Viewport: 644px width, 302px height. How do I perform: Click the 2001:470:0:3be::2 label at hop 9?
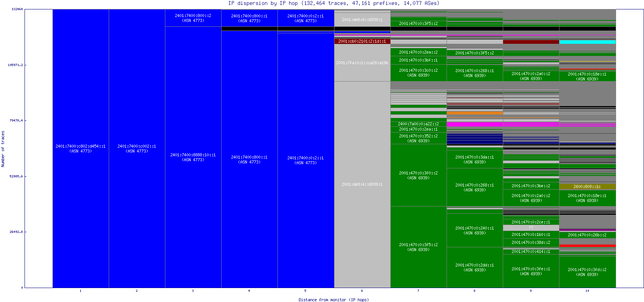click(x=531, y=186)
